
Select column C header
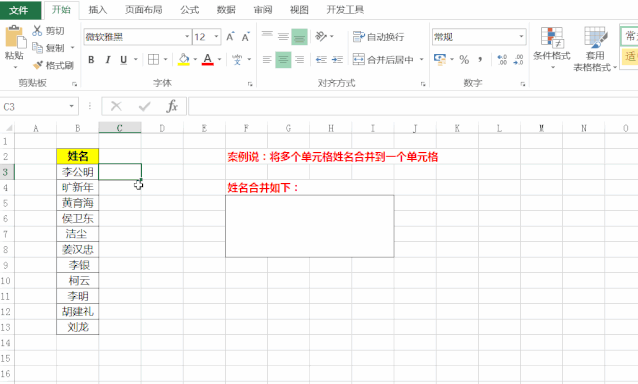click(120, 128)
